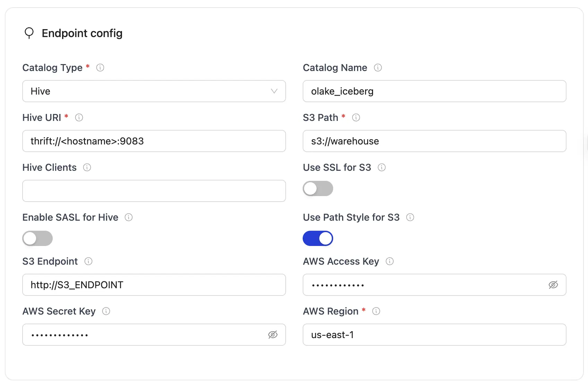Click the magnifier icon beside Endpoint config
The image size is (588, 388).
29,33
